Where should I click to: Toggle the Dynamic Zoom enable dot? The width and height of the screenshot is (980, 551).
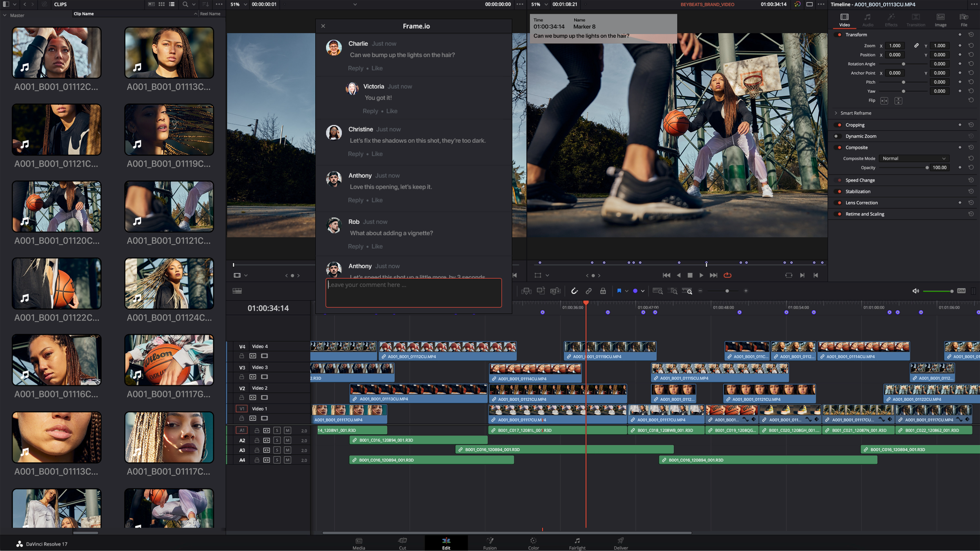point(836,136)
